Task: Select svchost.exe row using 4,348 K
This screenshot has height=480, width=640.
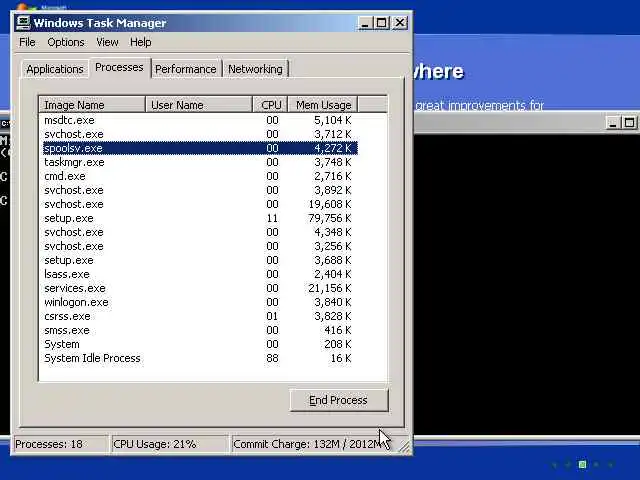Action: pyautogui.click(x=200, y=232)
